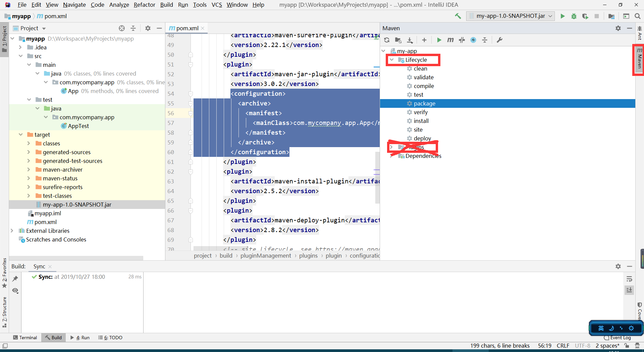Reimport all Maven projects
Viewport: 644px width, 352px height.
coord(387,40)
